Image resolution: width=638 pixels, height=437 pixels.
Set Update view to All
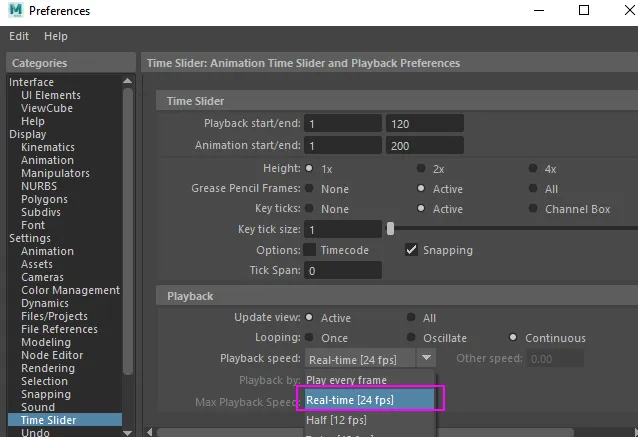pos(411,317)
